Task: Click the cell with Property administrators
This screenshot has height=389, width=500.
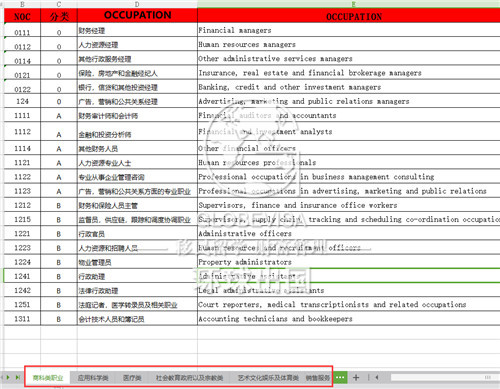Action: [x=349, y=262]
